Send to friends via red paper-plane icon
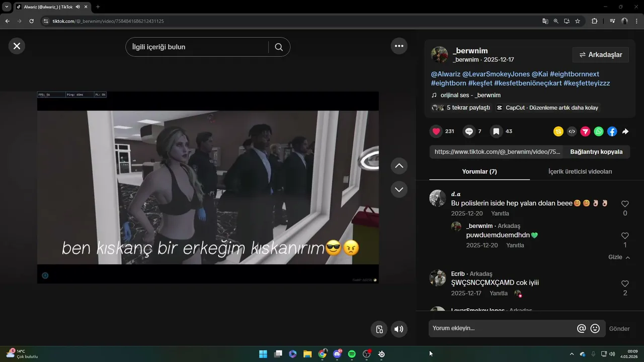Viewport: 644px width, 362px height. [585, 131]
